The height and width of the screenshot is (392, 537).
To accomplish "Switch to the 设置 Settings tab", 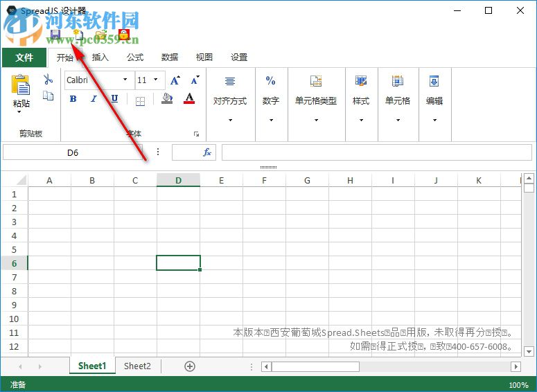I will click(239, 57).
